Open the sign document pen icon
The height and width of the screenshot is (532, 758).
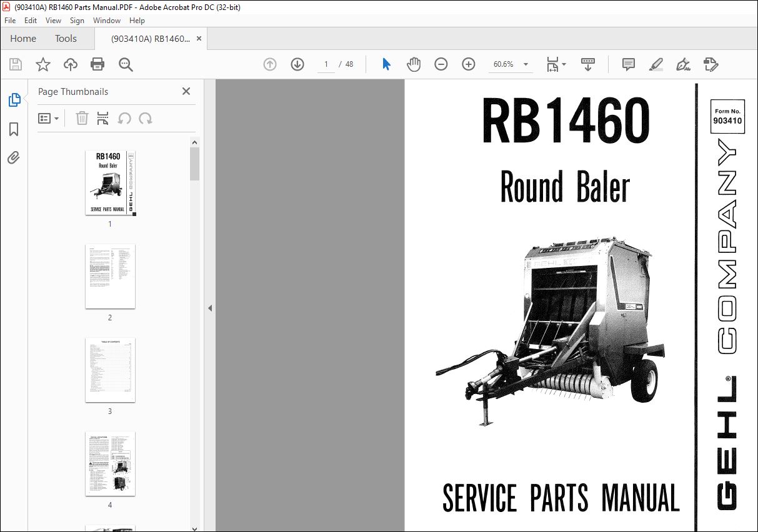point(684,64)
